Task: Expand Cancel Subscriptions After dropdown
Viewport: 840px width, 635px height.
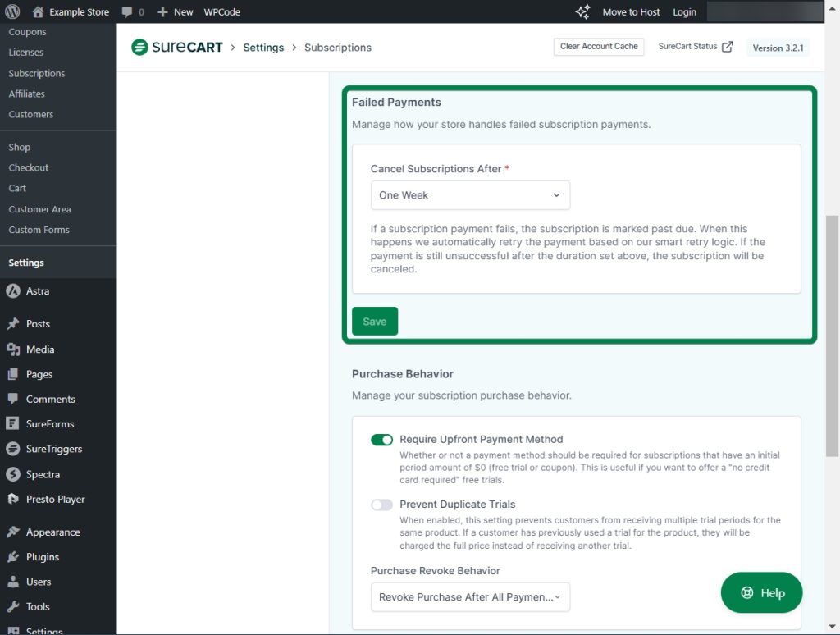Action: (x=470, y=195)
